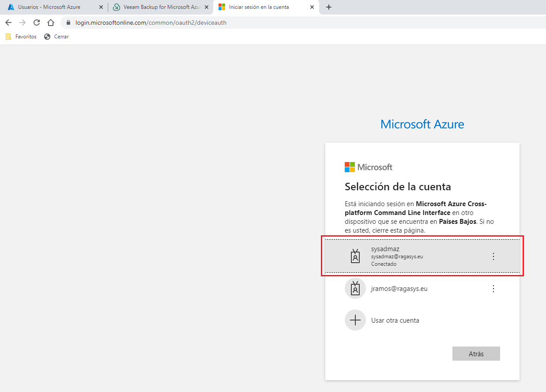The width and height of the screenshot is (546, 392).
Task: Click the browser home icon
Action: (x=51, y=23)
